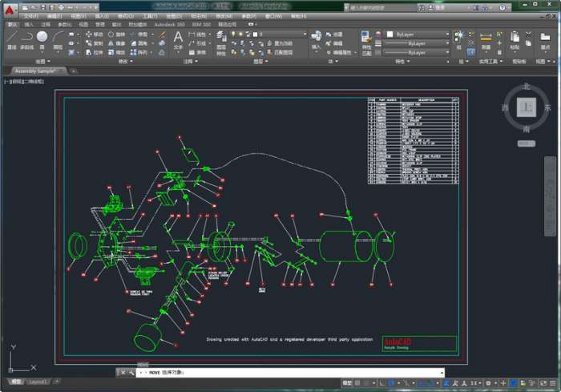This screenshot has width=561, height=392.
Task: Click the customization menu icon in status bar
Action: tap(553, 383)
